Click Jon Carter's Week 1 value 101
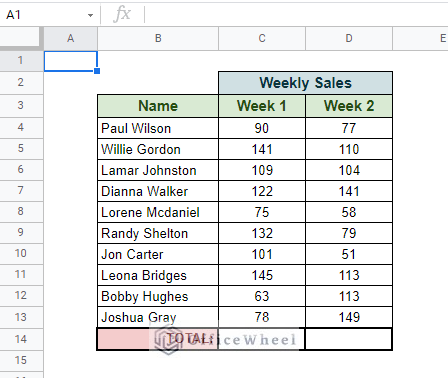This screenshot has height=378, width=448. coord(262,254)
